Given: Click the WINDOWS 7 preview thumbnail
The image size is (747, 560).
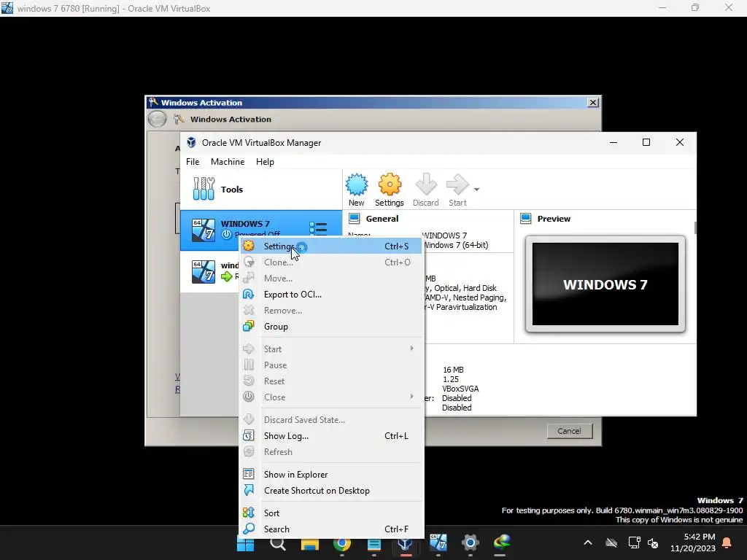Looking at the screenshot, I should tap(605, 284).
